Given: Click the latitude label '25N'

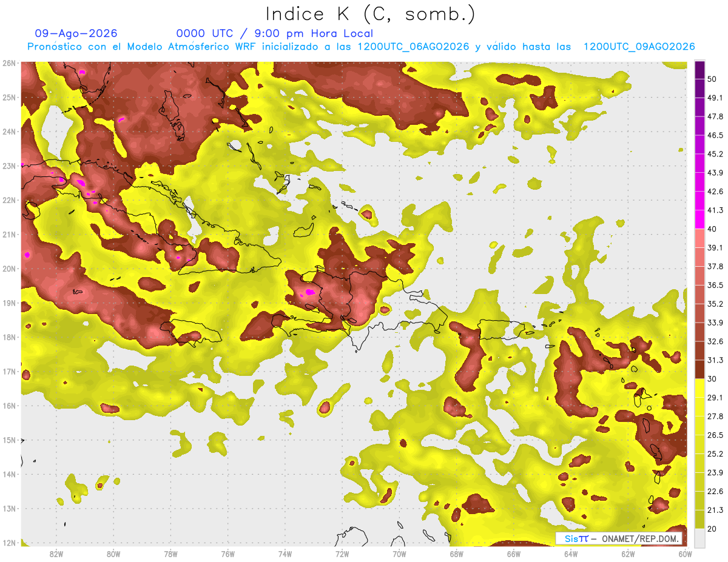Looking at the screenshot, I should coord(9,98).
